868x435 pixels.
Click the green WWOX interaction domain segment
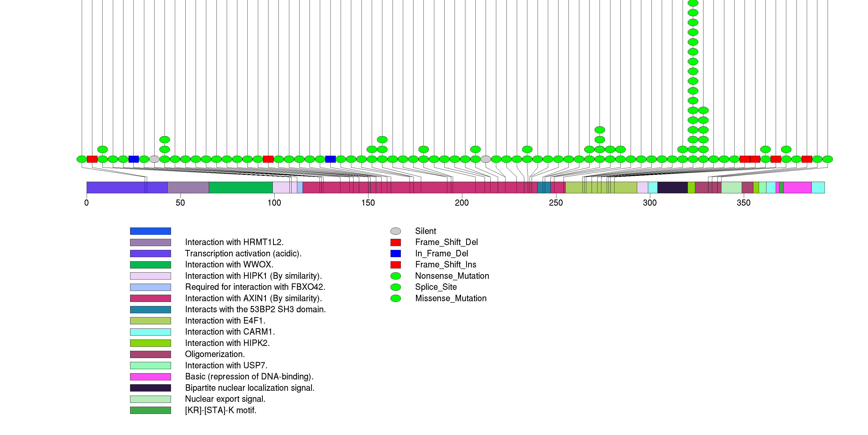[240, 187]
